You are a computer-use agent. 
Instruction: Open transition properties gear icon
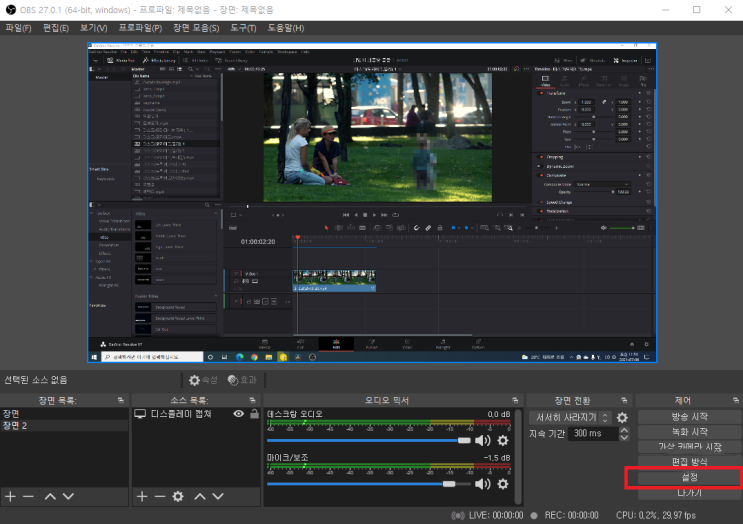622,417
